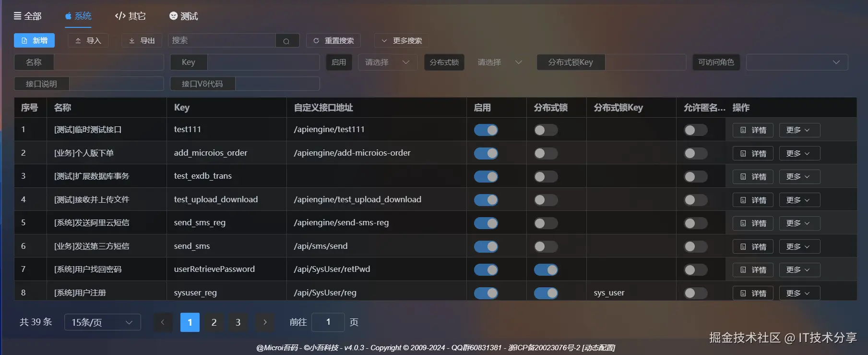Toggle 启用 switch for send_sms row
Screen dimensions: 868x355
click(486, 246)
